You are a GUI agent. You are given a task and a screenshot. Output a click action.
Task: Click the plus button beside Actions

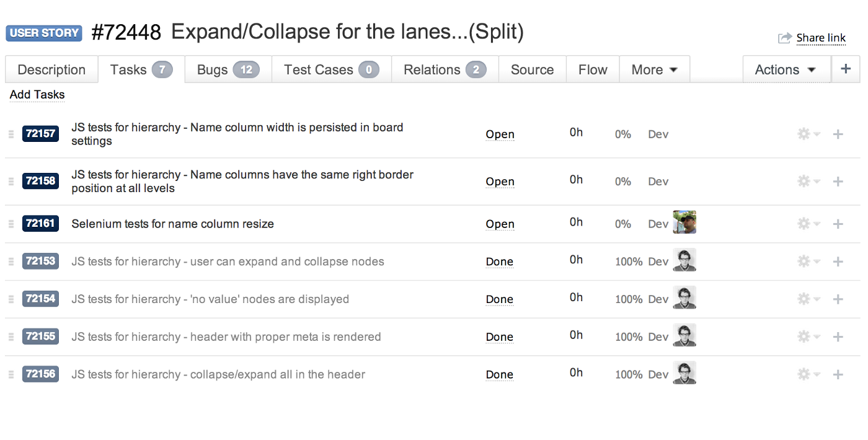click(846, 69)
